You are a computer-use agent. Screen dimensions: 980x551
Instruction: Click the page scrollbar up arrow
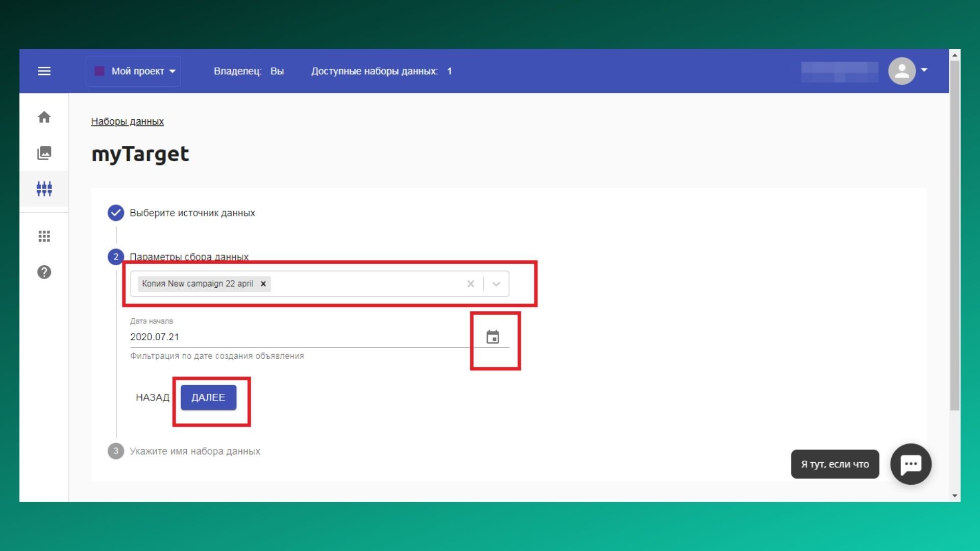click(x=954, y=54)
